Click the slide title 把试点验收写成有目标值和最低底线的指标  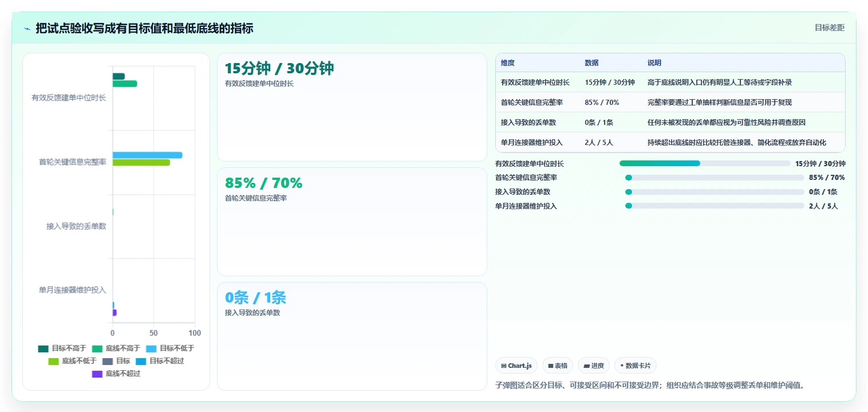pyautogui.click(x=144, y=28)
